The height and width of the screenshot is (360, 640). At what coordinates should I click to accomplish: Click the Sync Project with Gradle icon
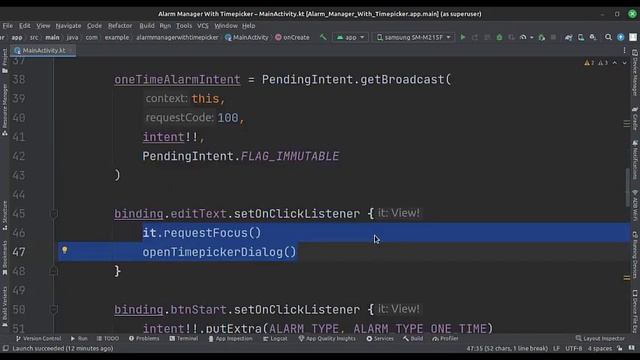[x=569, y=37]
